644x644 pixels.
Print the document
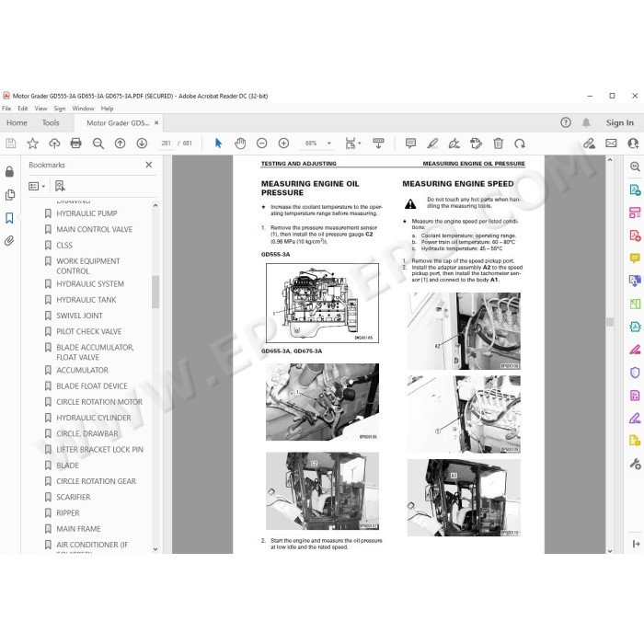tap(76, 144)
